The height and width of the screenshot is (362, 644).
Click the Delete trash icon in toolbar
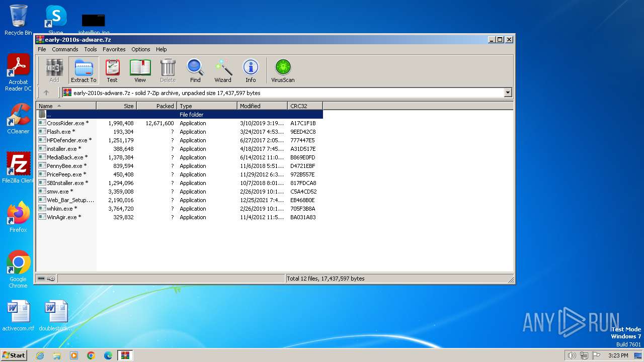point(168,70)
